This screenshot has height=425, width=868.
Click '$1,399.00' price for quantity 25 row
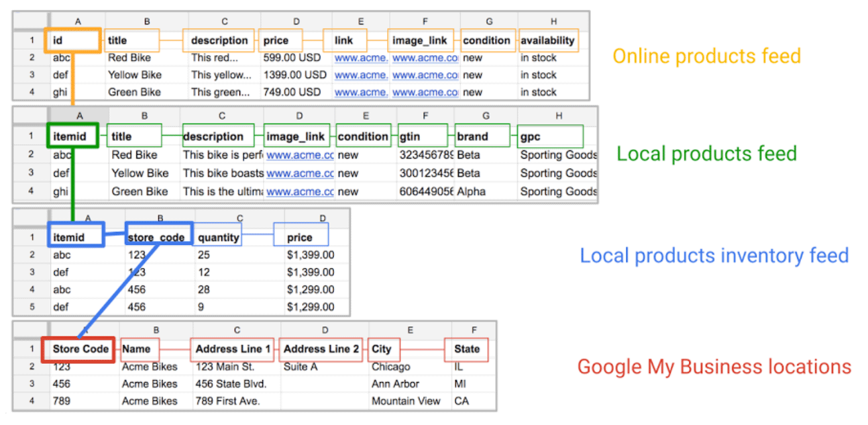[x=311, y=255]
